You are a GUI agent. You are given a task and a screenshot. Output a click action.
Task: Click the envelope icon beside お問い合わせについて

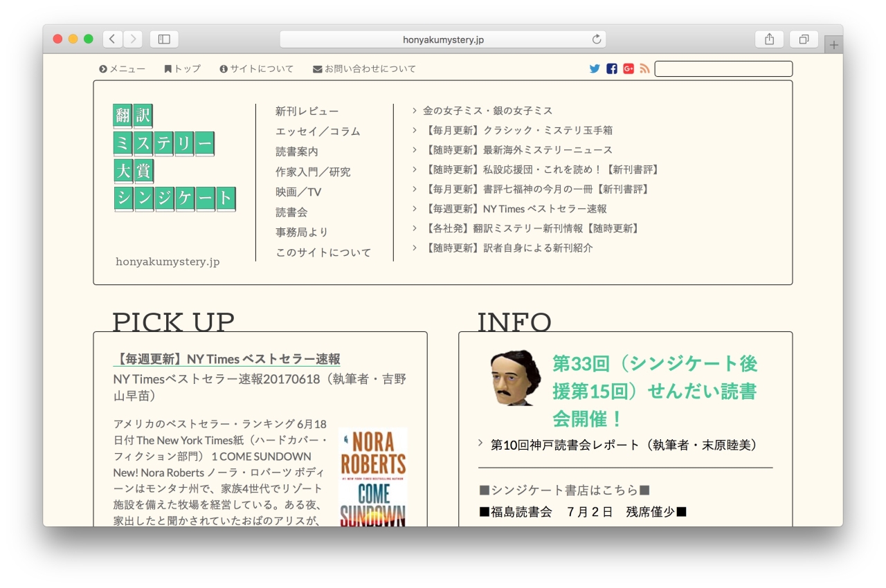(316, 68)
